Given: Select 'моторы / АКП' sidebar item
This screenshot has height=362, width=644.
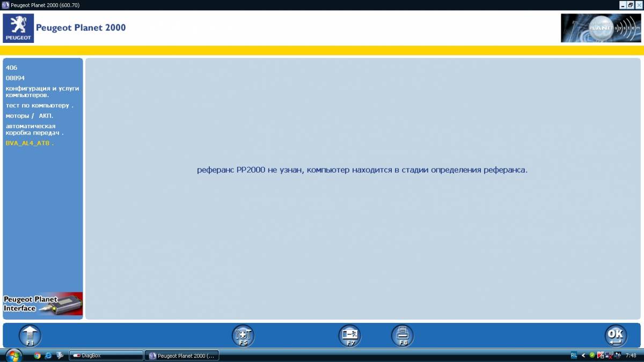Looking at the screenshot, I should point(30,115).
